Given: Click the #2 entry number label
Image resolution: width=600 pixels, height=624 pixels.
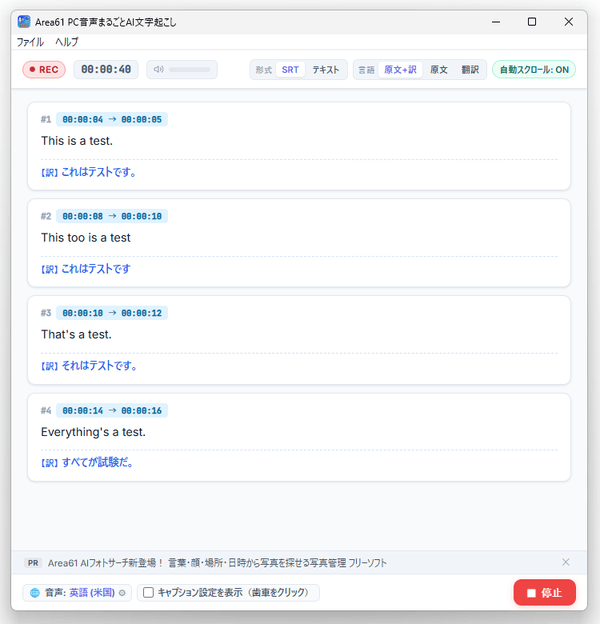Looking at the screenshot, I should click(x=46, y=216).
